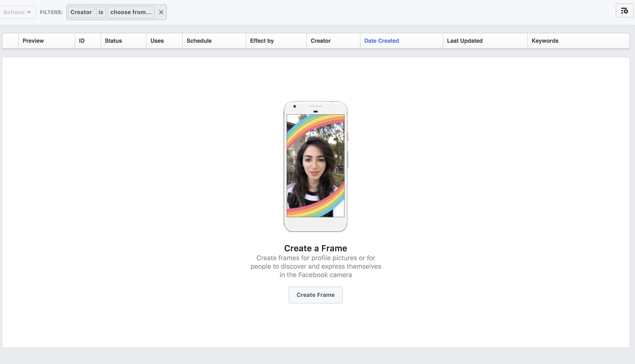Image resolution: width=635 pixels, height=364 pixels.
Task: Click the FILTERS label
Action: coord(51,12)
